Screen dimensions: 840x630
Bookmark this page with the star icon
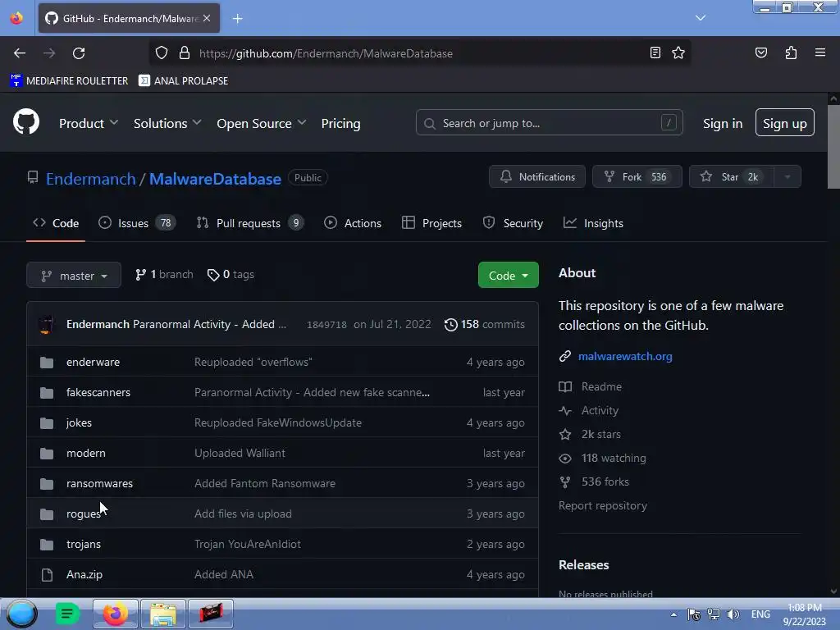(x=678, y=52)
